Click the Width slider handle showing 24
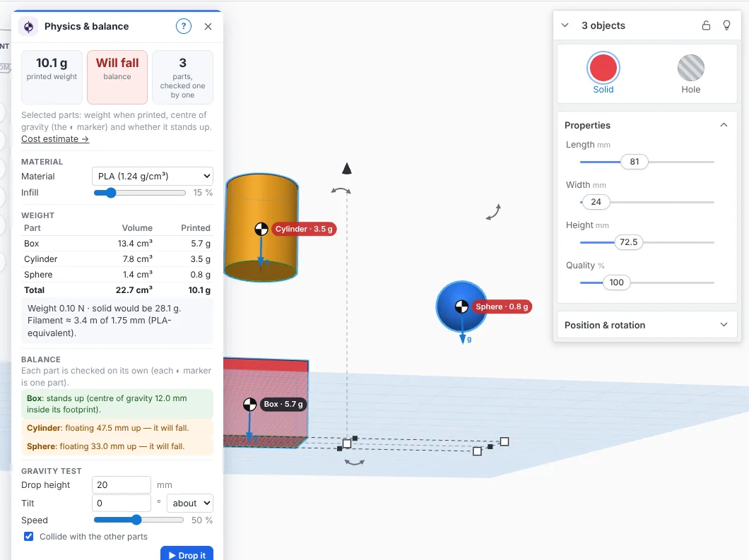This screenshot has height=560, width=749. [x=596, y=202]
